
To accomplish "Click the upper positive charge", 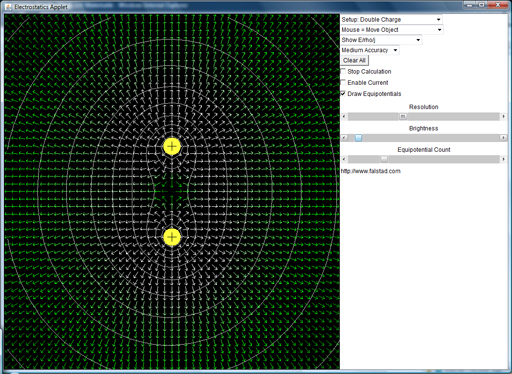I will 172,146.
